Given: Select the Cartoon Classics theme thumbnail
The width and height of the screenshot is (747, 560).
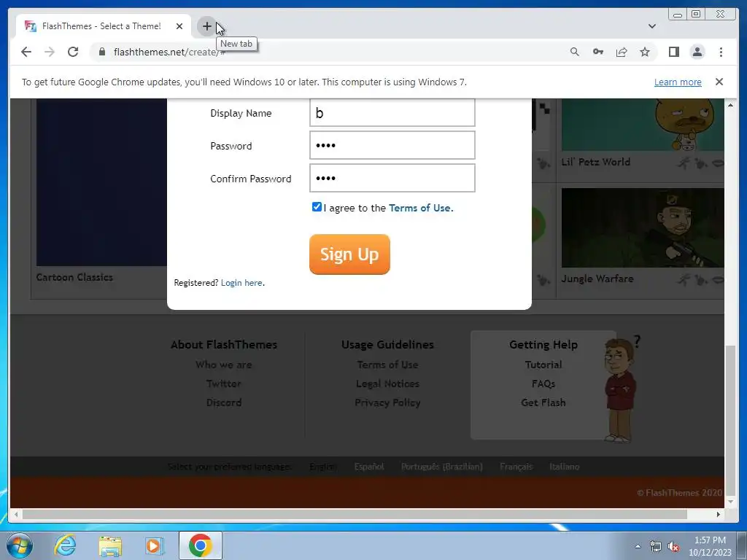Looking at the screenshot, I should (x=101, y=182).
